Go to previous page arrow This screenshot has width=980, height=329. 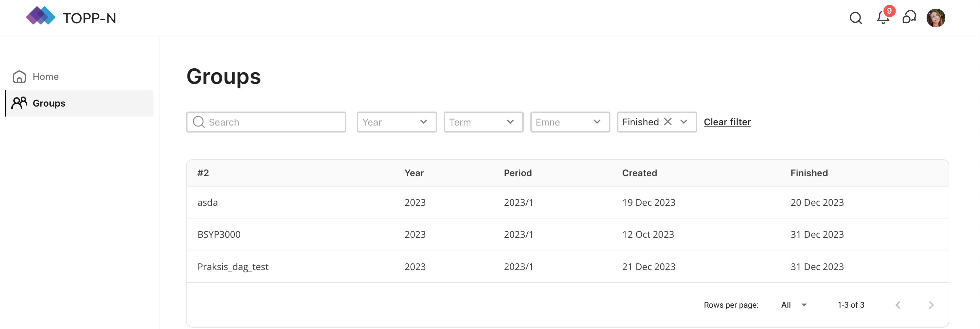click(x=898, y=305)
